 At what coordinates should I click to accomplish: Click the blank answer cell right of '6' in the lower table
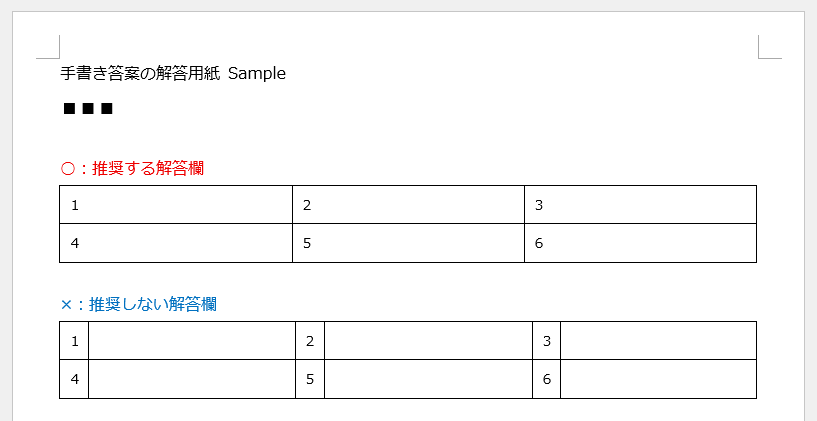pyautogui.click(x=658, y=379)
